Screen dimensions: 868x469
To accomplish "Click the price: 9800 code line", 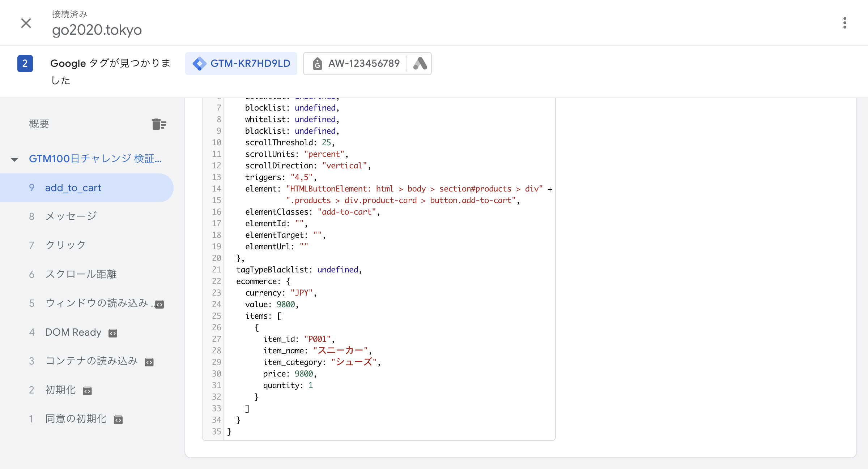I will point(290,374).
